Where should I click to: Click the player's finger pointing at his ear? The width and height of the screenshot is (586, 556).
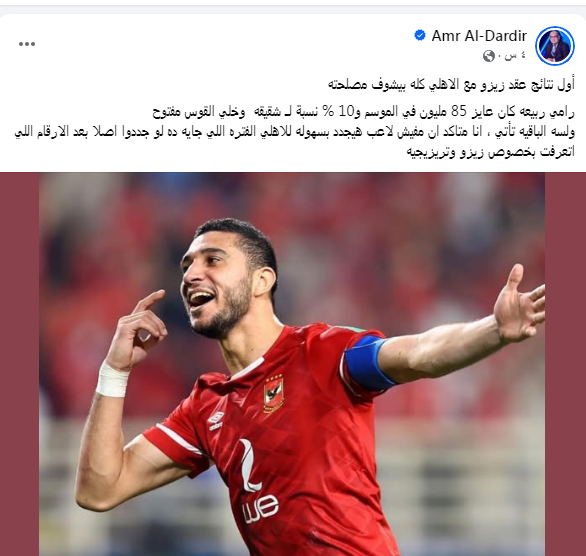pyautogui.click(x=150, y=301)
